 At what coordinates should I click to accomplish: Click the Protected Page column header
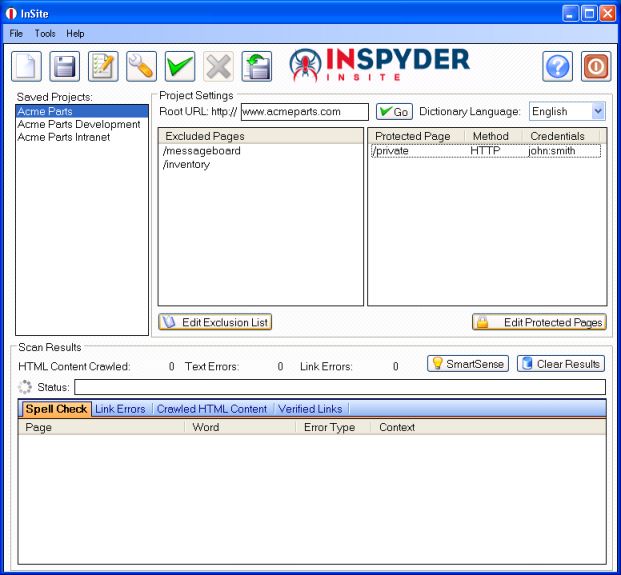(416, 136)
